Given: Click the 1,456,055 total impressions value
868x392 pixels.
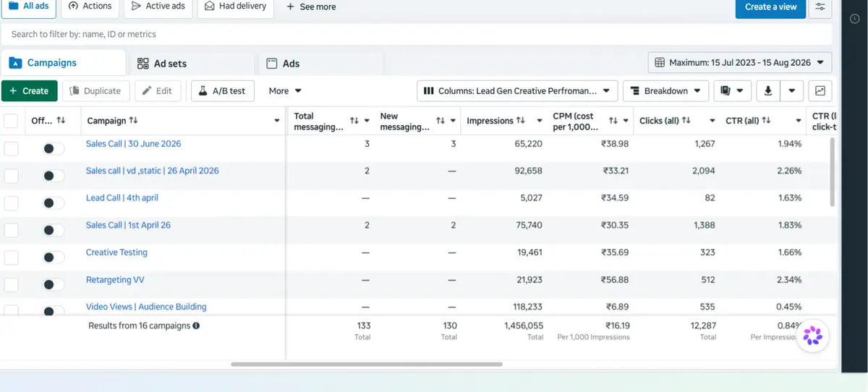Looking at the screenshot, I should pyautogui.click(x=523, y=326).
